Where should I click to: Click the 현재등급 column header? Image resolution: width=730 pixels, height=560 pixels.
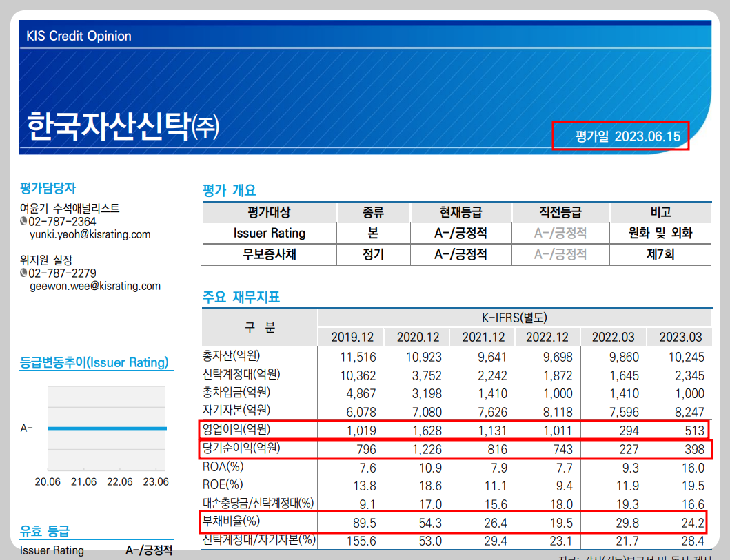(x=461, y=213)
